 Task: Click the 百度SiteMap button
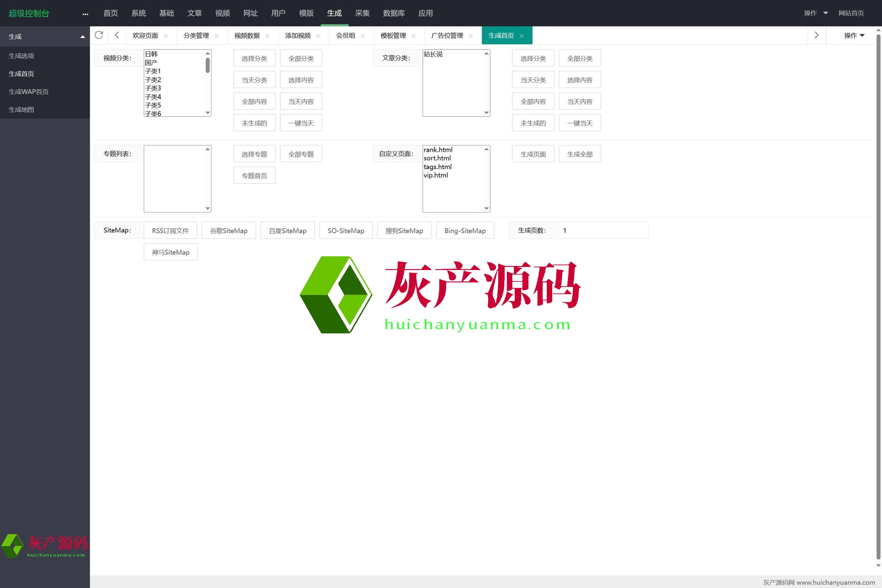click(x=287, y=231)
